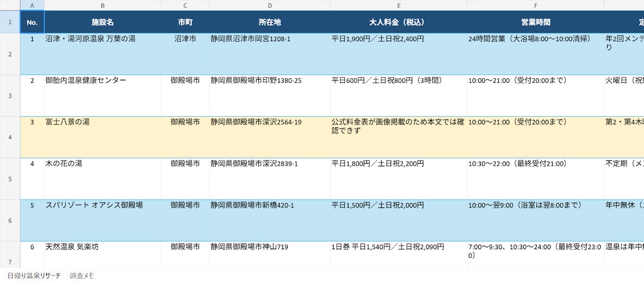Select row 1 header
Image resolution: width=644 pixels, height=283 pixels.
10,22
